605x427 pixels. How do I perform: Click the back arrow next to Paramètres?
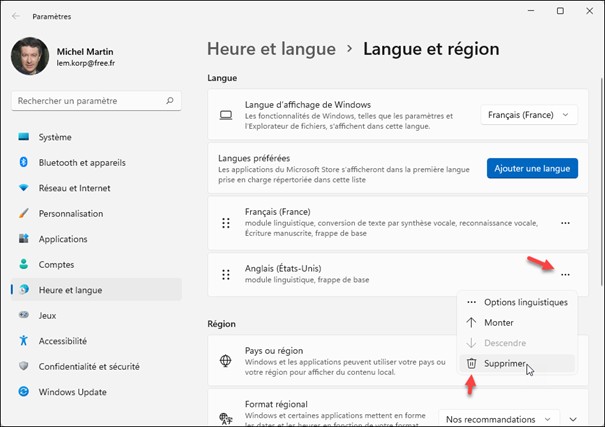16,16
